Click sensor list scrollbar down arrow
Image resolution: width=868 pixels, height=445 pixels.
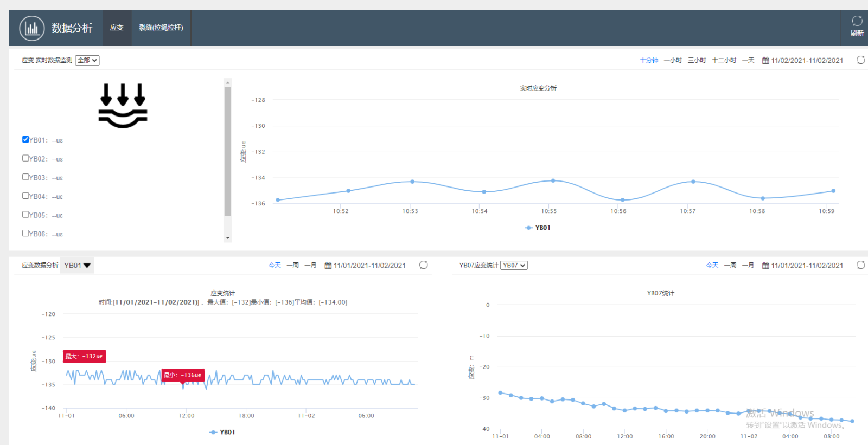[x=228, y=238]
